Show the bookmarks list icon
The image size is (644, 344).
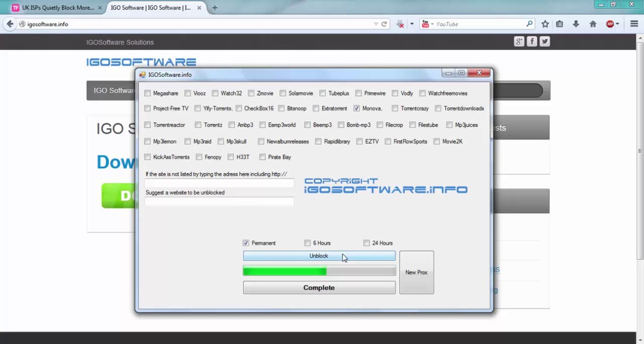click(559, 24)
